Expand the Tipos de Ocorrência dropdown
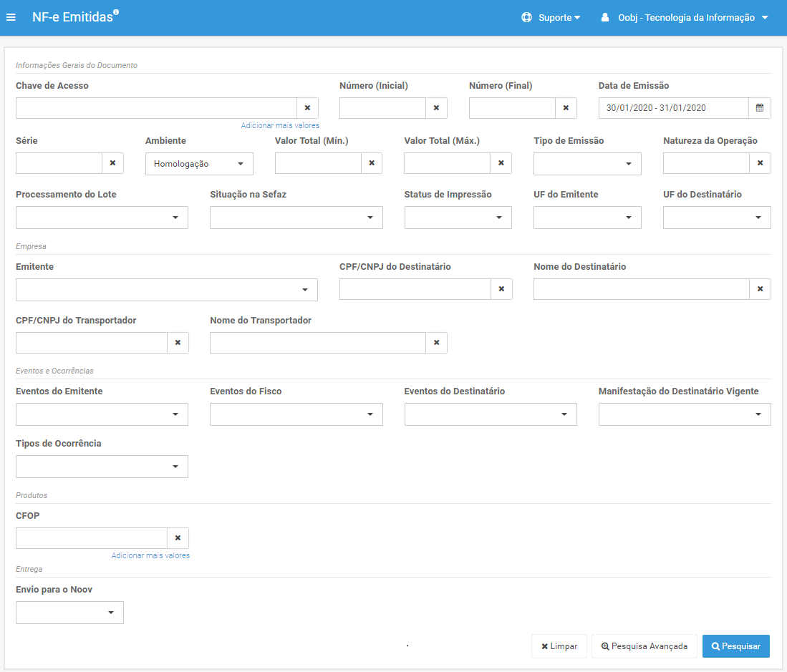This screenshot has height=672, width=787. click(x=102, y=467)
